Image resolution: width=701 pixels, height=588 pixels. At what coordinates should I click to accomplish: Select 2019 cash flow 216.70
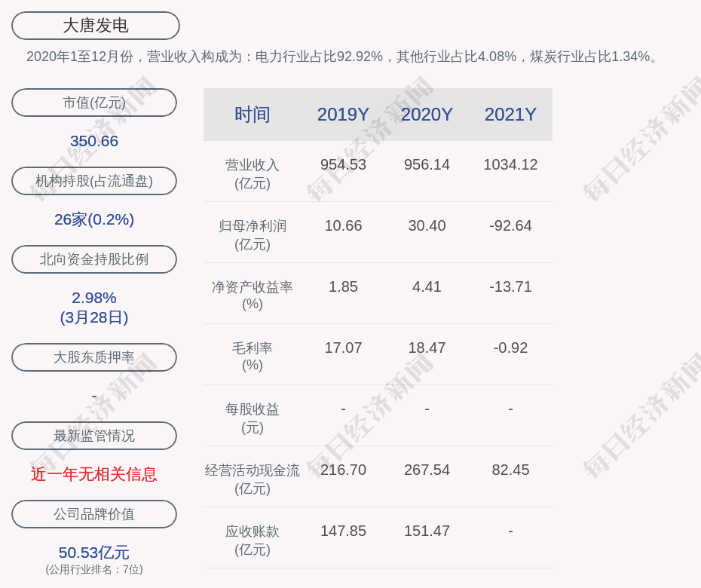tap(343, 470)
